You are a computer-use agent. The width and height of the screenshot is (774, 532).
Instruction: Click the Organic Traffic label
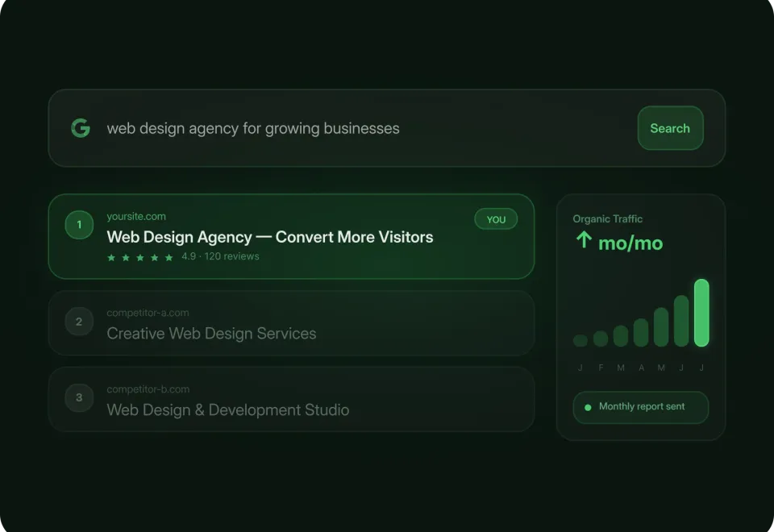pyautogui.click(x=608, y=218)
